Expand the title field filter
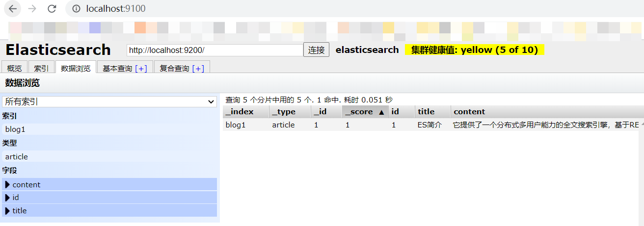 click(109, 211)
